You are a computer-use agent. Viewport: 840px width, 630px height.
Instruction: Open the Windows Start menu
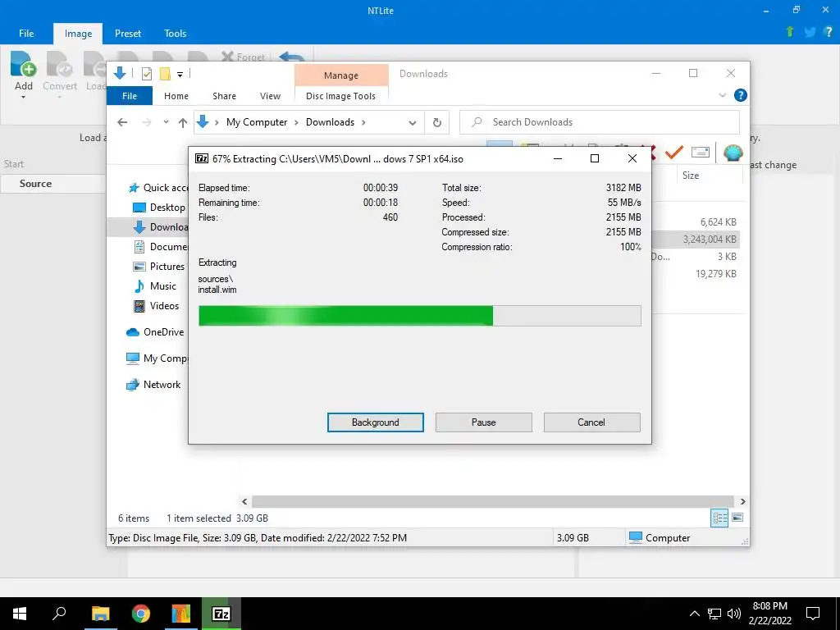click(20, 614)
